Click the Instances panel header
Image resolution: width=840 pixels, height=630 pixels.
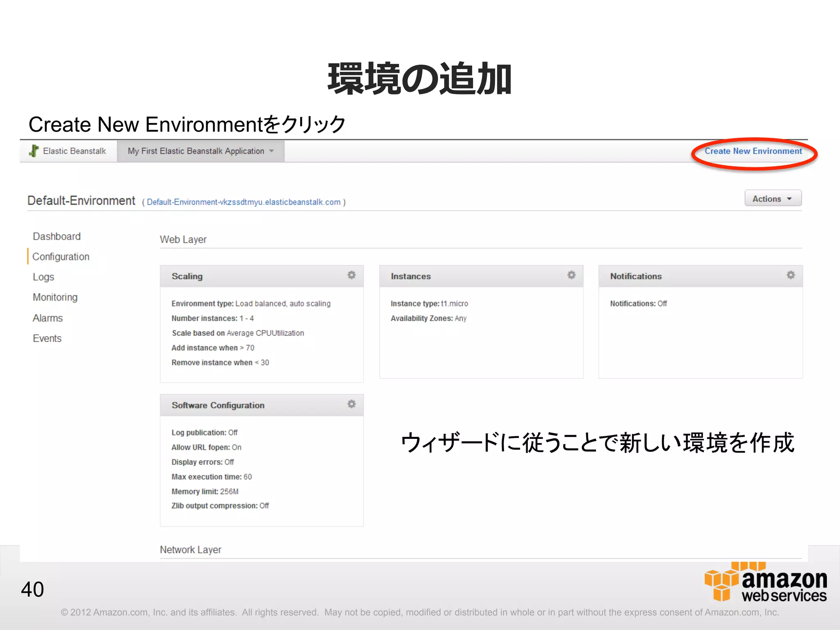(x=481, y=276)
